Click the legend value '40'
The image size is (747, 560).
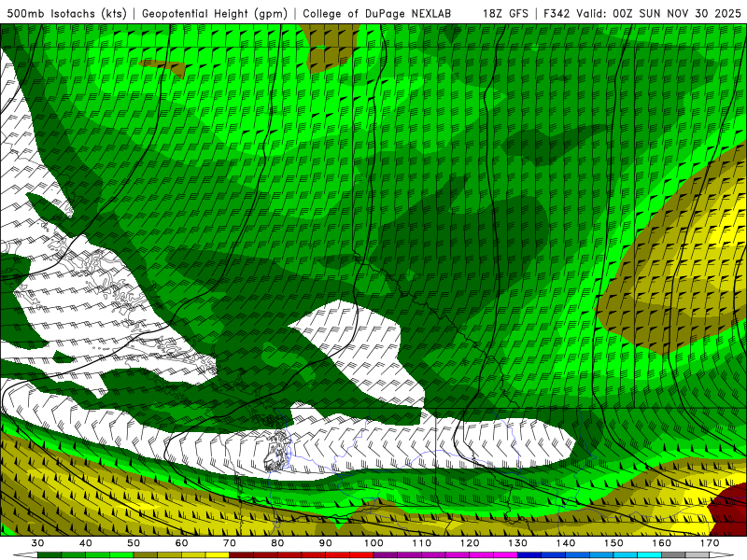[86, 543]
